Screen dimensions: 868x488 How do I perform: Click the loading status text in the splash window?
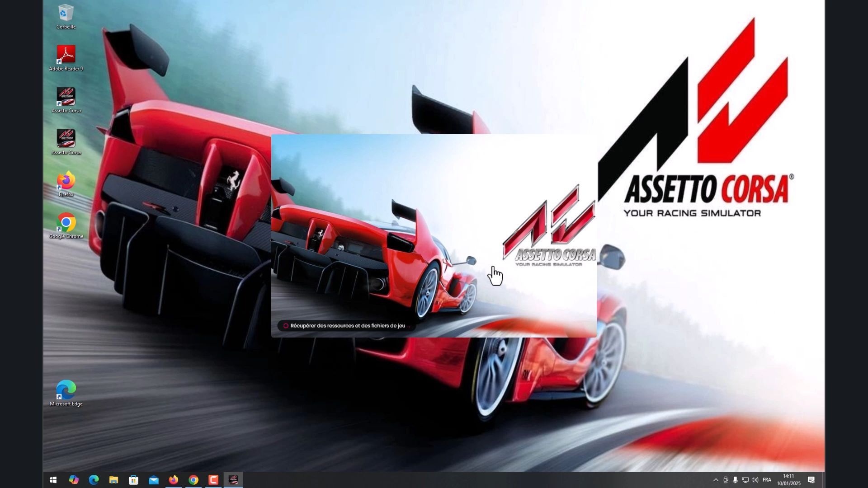tap(347, 326)
